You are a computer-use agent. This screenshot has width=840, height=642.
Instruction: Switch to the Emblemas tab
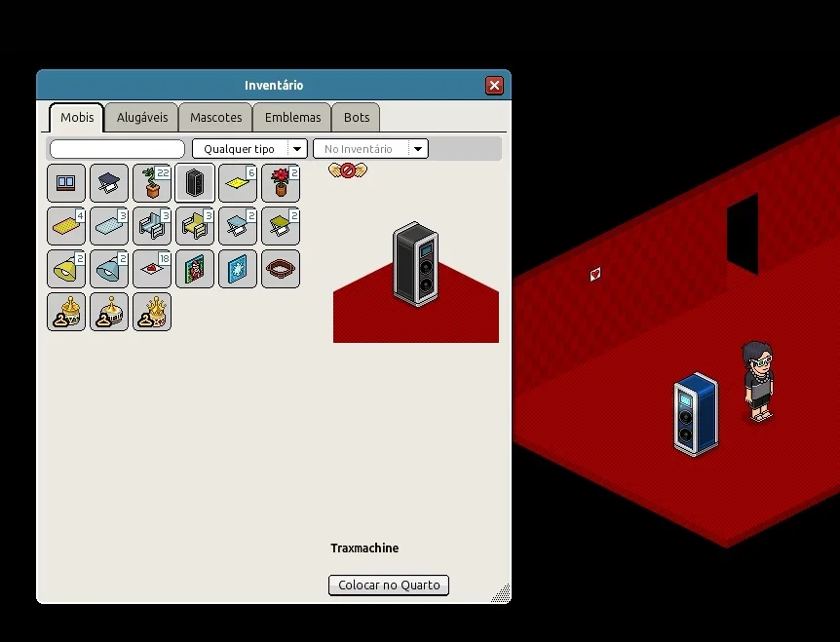(292, 117)
